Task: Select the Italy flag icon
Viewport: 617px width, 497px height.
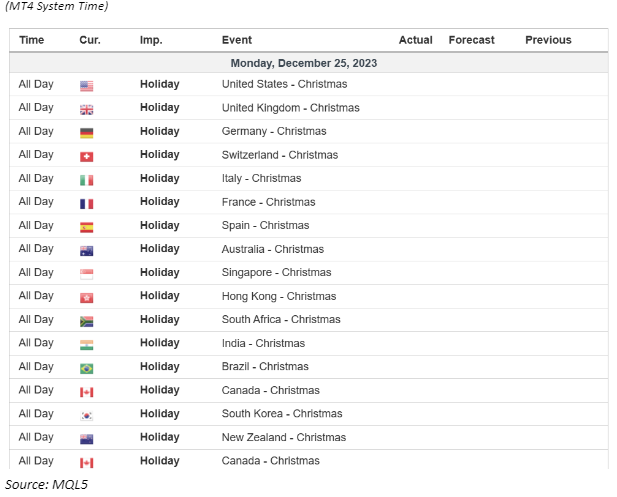Action: [86, 180]
